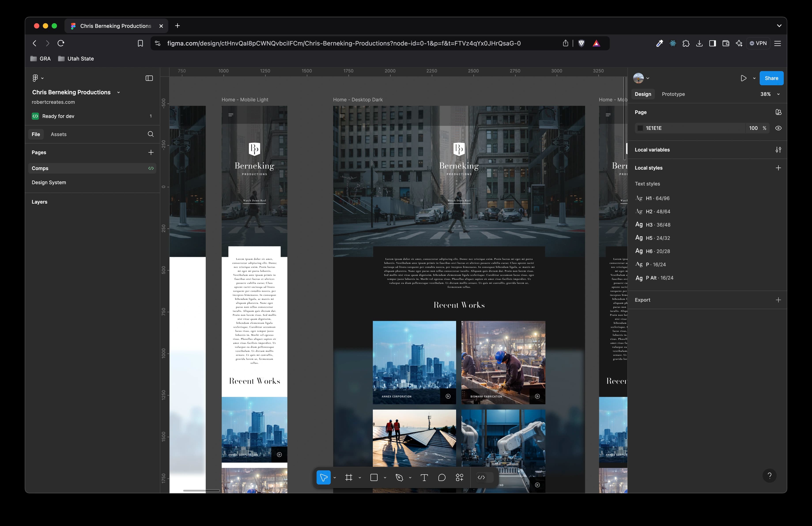812x526 pixels.
Task: Select the Rectangle shape tool
Action: click(x=374, y=478)
